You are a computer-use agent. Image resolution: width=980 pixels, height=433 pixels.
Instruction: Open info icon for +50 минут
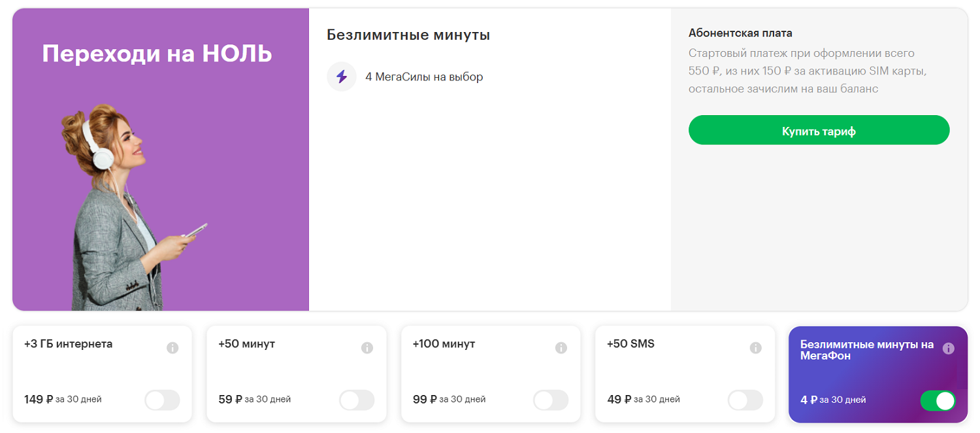367,348
